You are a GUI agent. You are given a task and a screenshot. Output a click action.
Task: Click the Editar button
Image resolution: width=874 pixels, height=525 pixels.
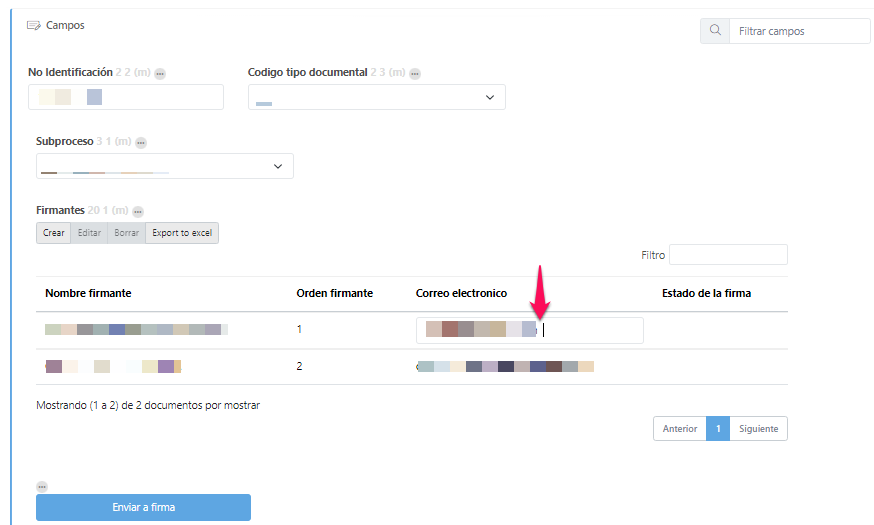point(89,233)
